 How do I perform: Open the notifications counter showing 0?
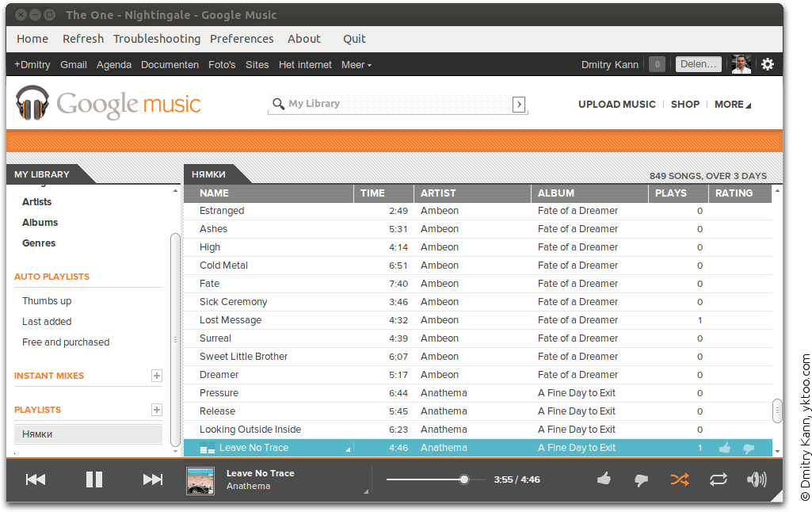tap(658, 64)
